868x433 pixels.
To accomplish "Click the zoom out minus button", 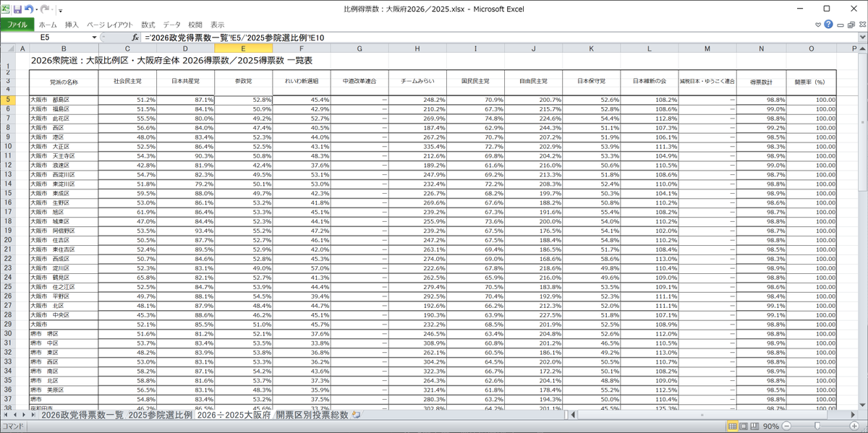I will click(787, 426).
